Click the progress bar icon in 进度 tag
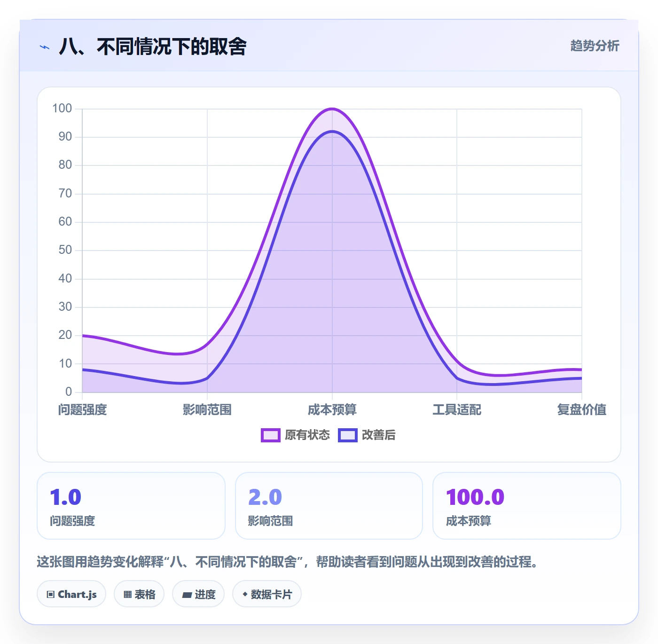 pyautogui.click(x=187, y=595)
